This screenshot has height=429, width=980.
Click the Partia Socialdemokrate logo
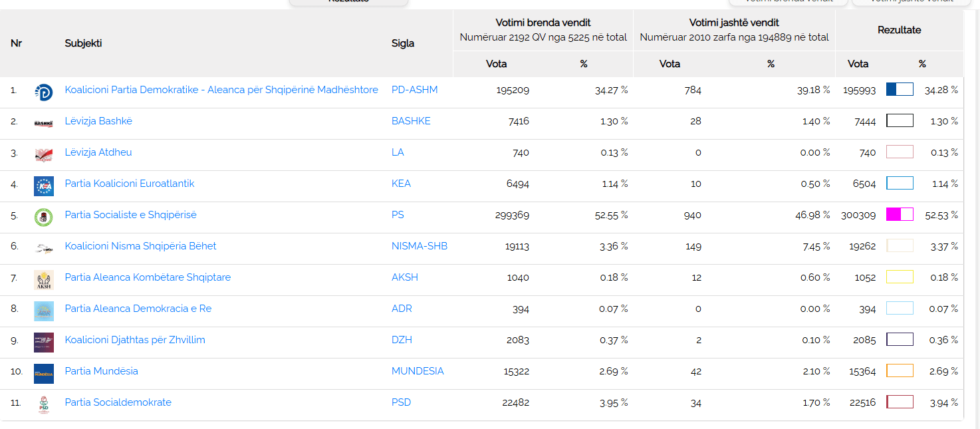43,405
